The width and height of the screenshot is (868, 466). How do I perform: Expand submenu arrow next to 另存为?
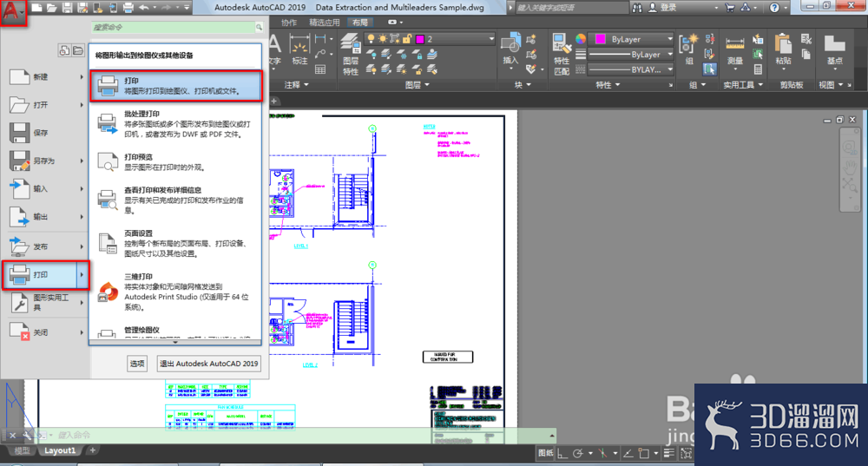click(x=82, y=161)
